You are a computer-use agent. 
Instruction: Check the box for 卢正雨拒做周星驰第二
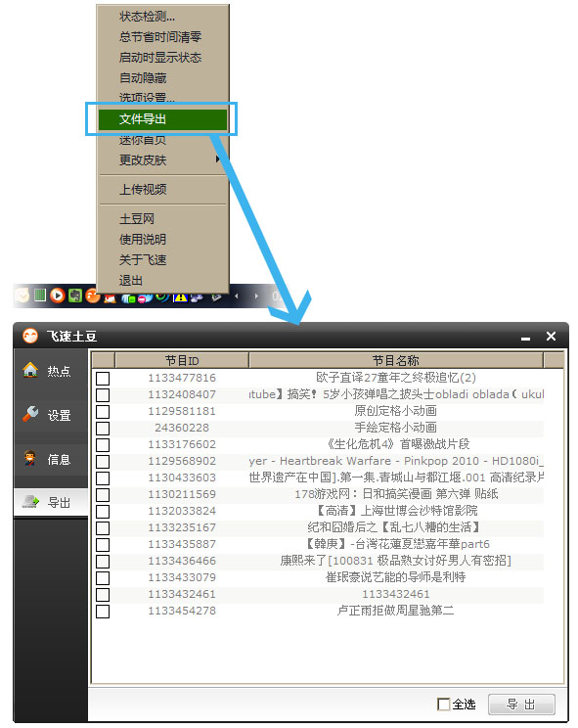coord(103,611)
